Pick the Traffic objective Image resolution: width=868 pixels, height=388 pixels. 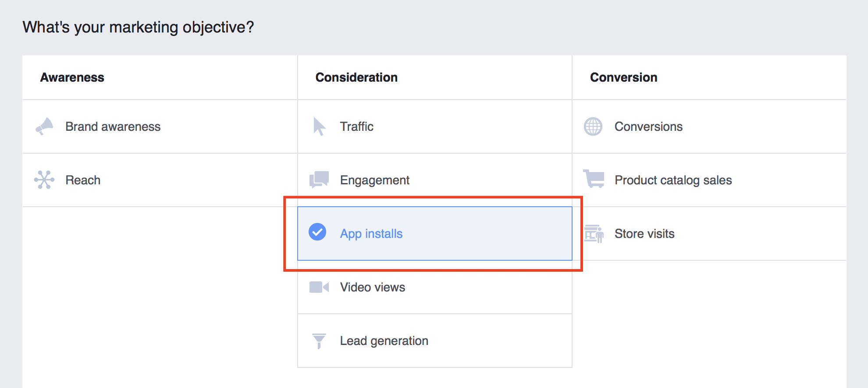pyautogui.click(x=357, y=126)
